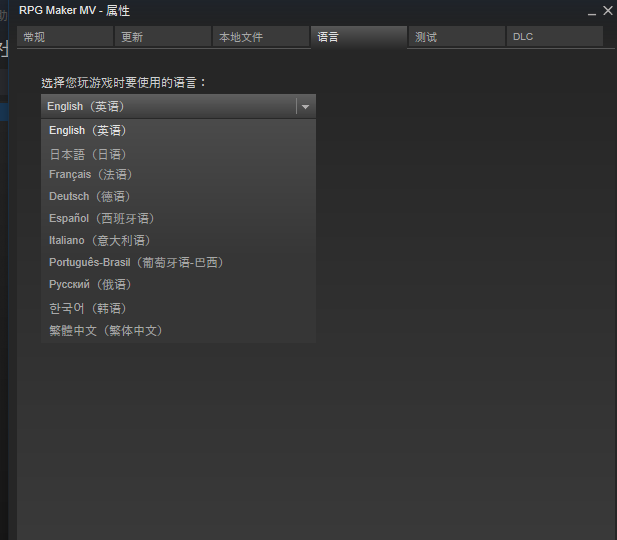Choose 日本語（日语）from the list
Image resolution: width=617 pixels, height=540 pixels.
coord(178,154)
